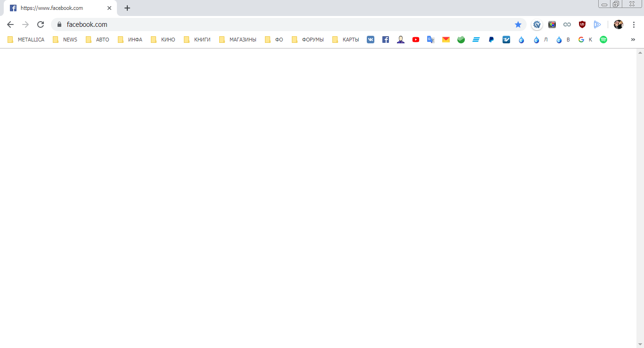Expand the МАГАЗИНЫ bookmarks folder
This screenshot has height=348, width=644.
238,40
